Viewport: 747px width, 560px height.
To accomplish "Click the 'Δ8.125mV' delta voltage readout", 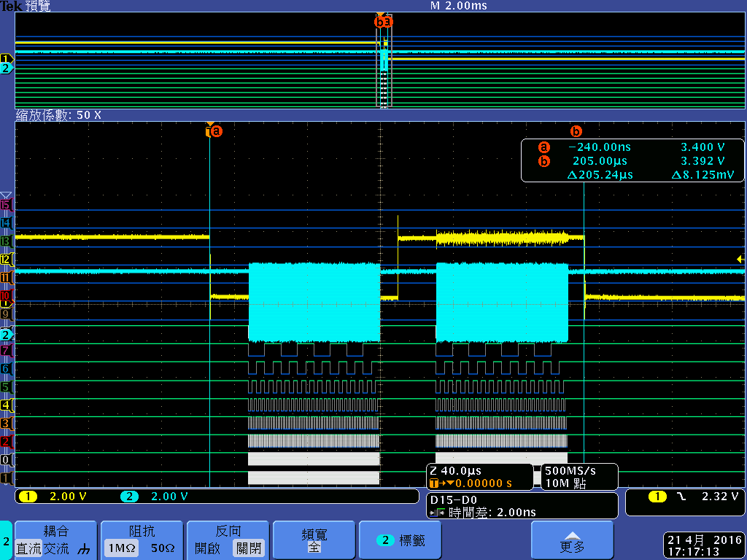I will click(x=703, y=175).
